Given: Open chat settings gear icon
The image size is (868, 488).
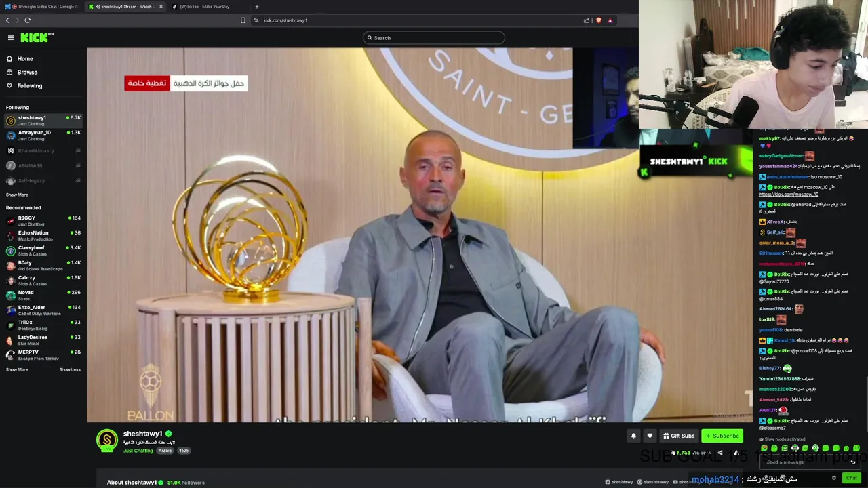Looking at the screenshot, I should click(834, 478).
